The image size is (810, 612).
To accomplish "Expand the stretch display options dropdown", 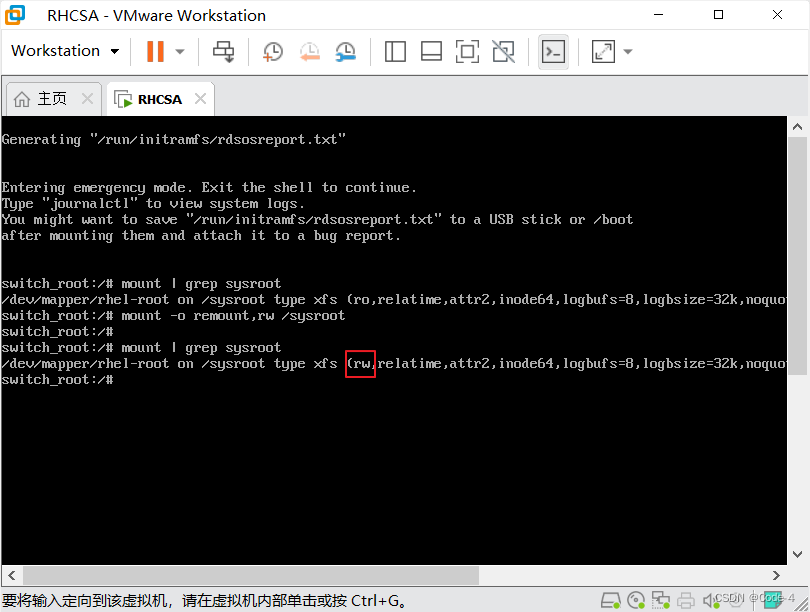I will pos(628,51).
